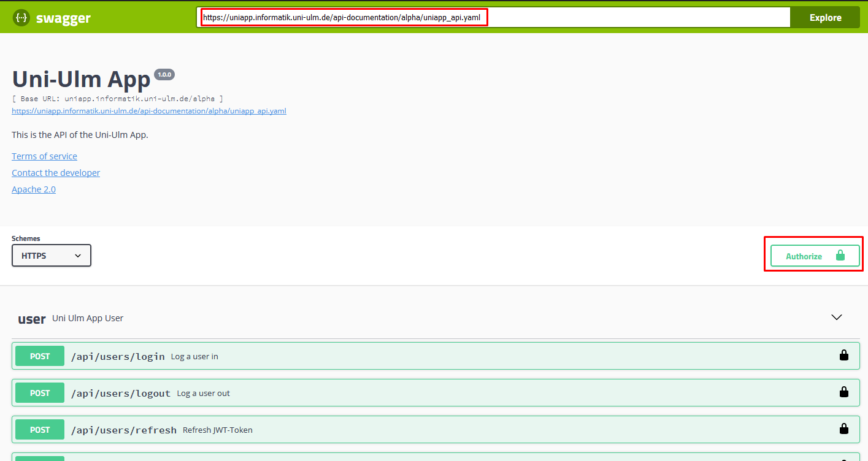Screen dimensions: 868x461
Task: Click the 'Log a user out' description
Action: point(203,393)
